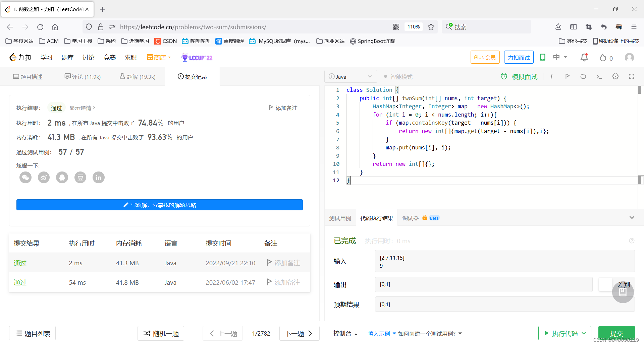Click the Plus 会员 button
644x345 pixels.
pos(485,57)
